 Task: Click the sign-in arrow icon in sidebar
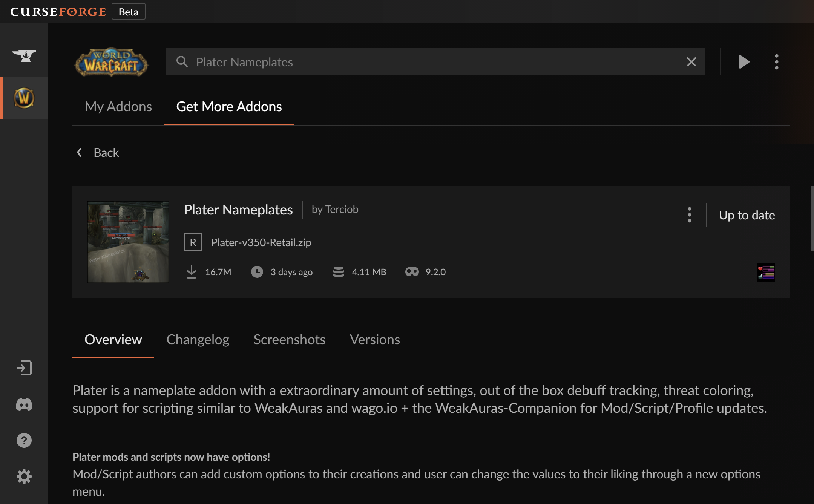click(24, 368)
